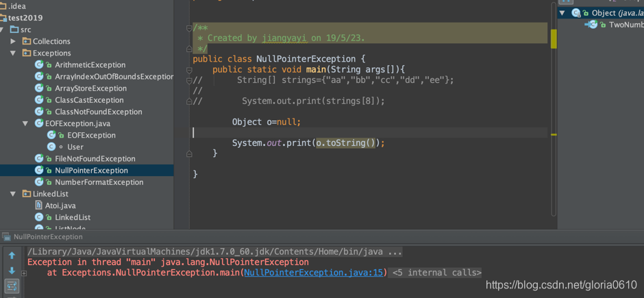Image resolution: width=644 pixels, height=298 pixels.
Task: Click the NumberFormatException class icon
Action: point(39,182)
